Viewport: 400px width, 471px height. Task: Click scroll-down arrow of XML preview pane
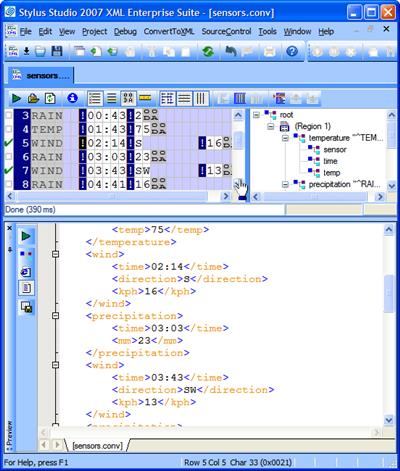click(x=389, y=420)
